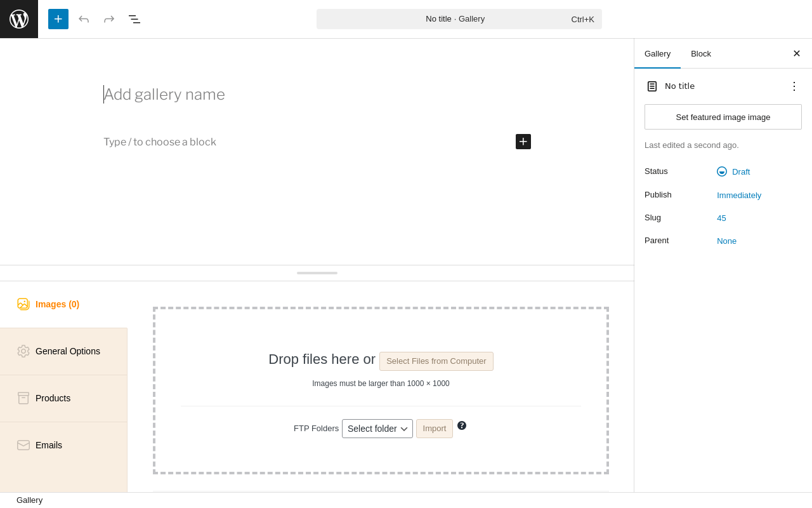Click the Last edited a second ago text
Image resolution: width=812 pixels, height=508 pixels.
[x=691, y=145]
